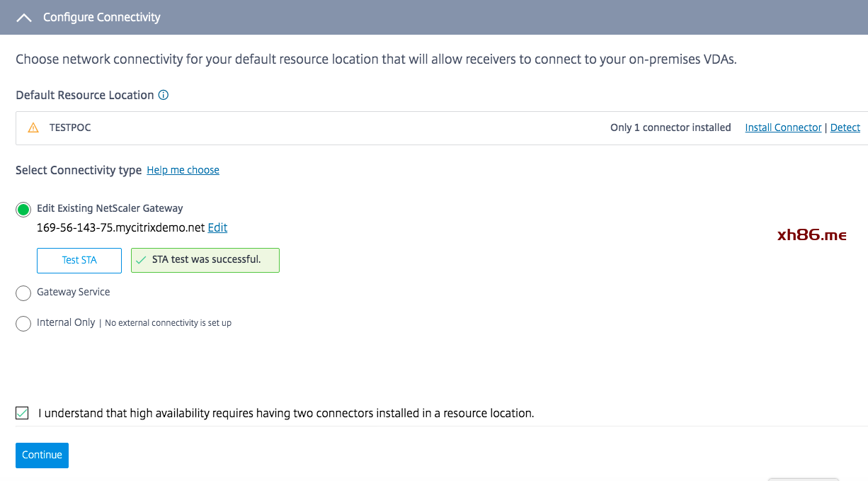This screenshot has height=481, width=868.
Task: Click the STA test success checkmark icon
Action: [141, 260]
